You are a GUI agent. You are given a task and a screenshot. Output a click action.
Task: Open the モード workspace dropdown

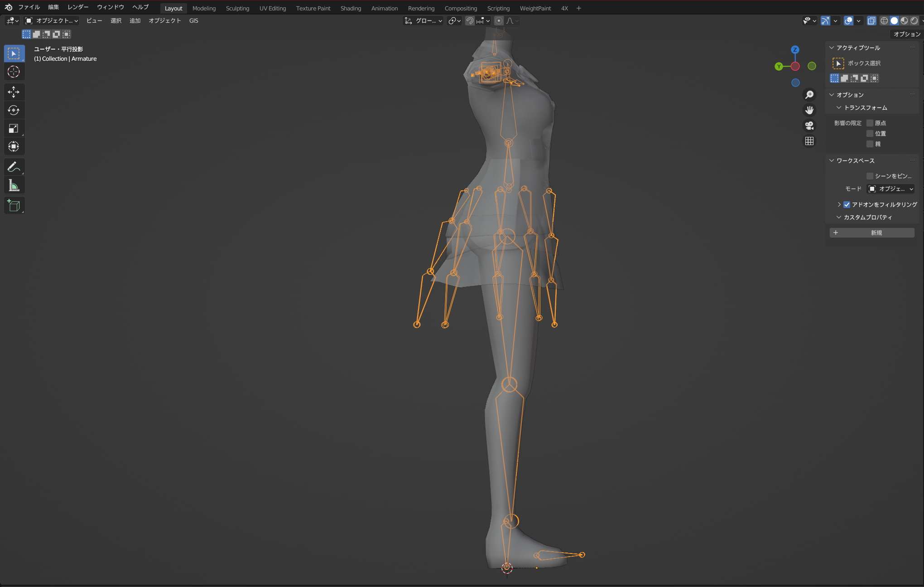(890, 189)
